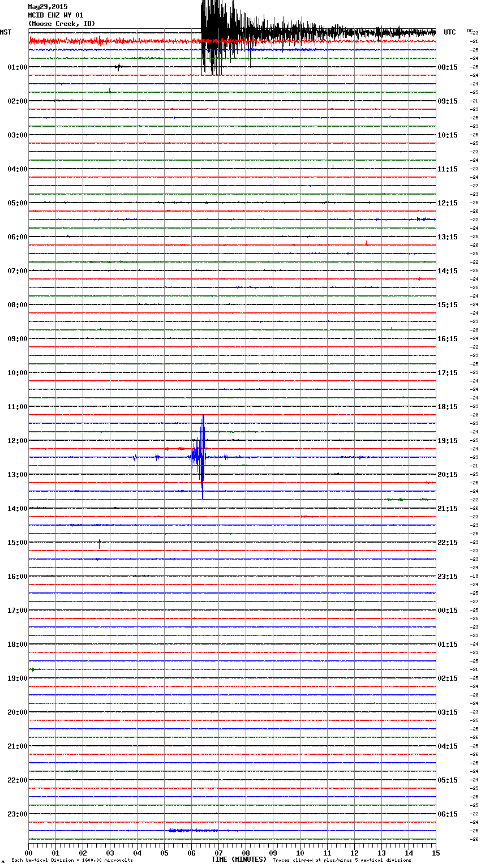The width and height of the screenshot is (481, 868).
Task: Select the 23:00 MST time label
Action: coord(18,814)
